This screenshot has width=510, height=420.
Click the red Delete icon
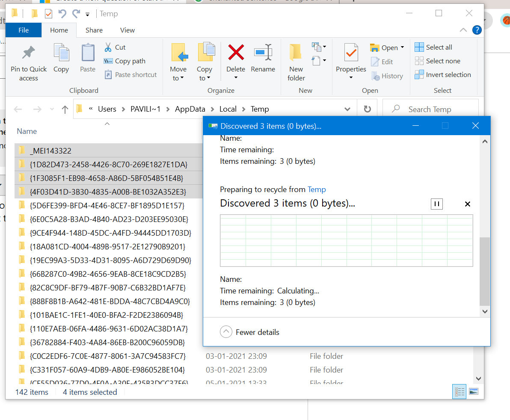(236, 52)
